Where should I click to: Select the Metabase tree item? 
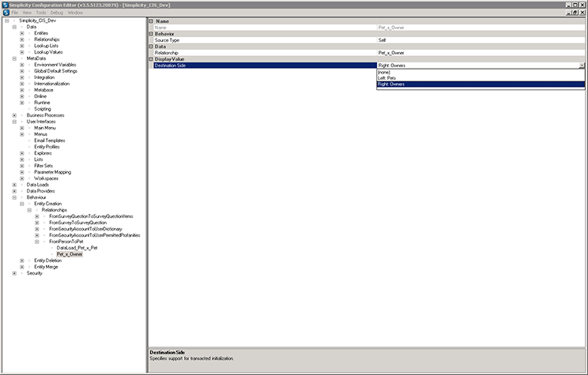[43, 90]
